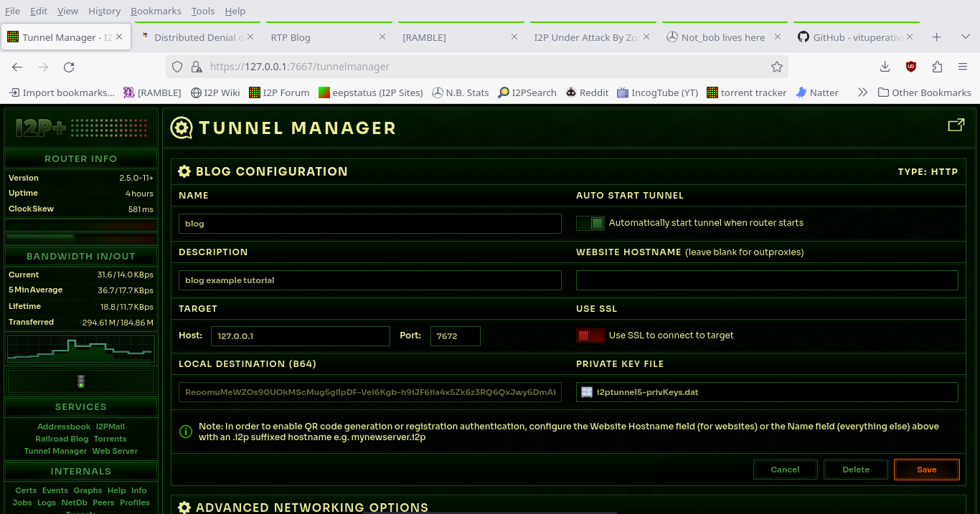Open the Firefox hamburger application menu
The image size is (980, 514).
tap(963, 67)
